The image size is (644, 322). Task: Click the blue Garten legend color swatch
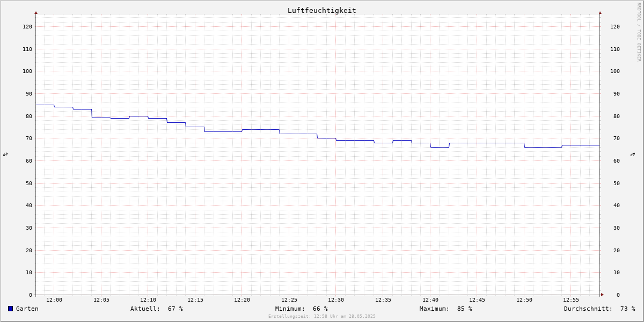(x=10, y=309)
